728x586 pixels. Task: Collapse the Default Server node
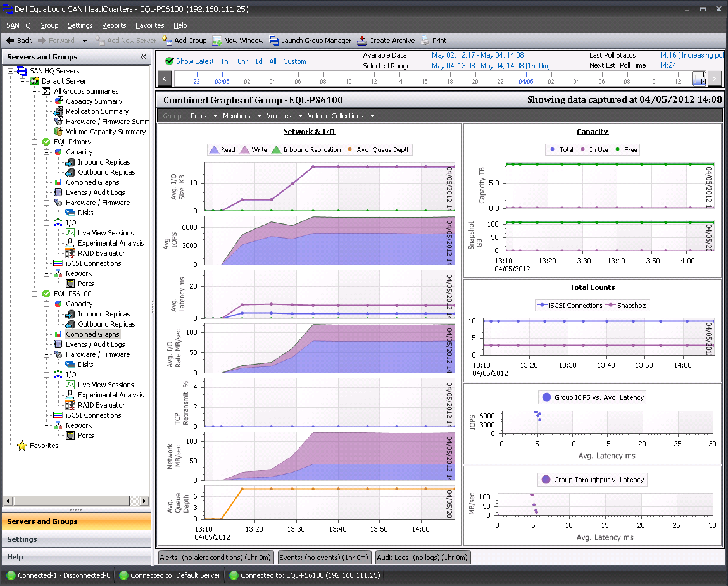(x=22, y=81)
